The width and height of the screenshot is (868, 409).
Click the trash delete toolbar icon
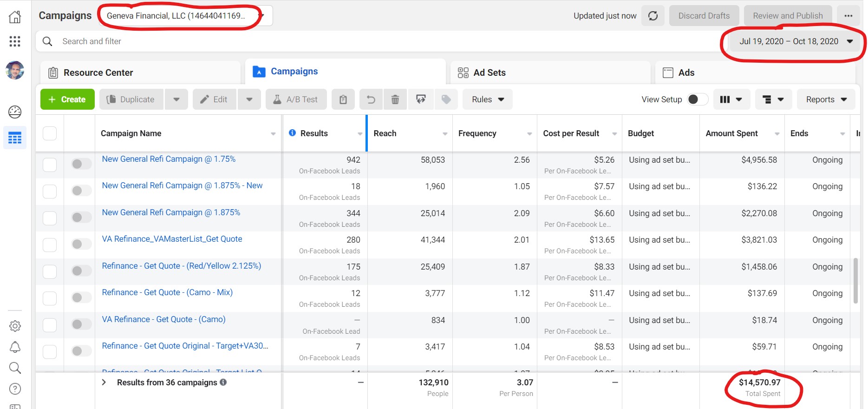coord(395,99)
